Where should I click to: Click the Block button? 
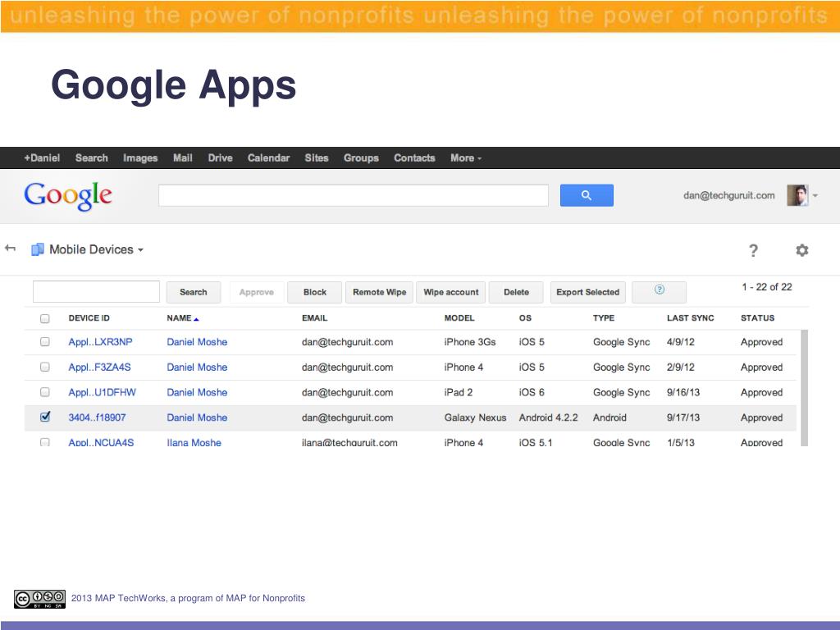point(314,292)
